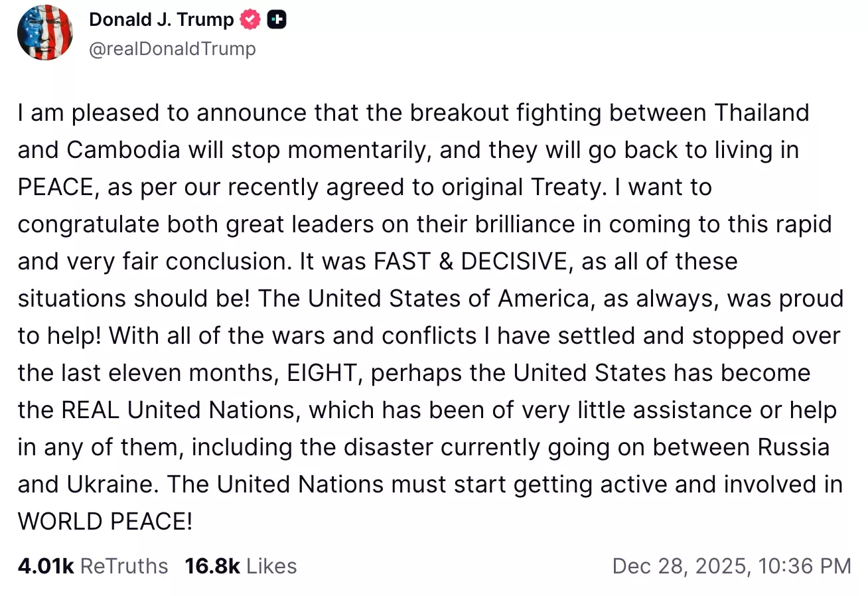Click the words WORLD PEACE! in post

(x=105, y=522)
